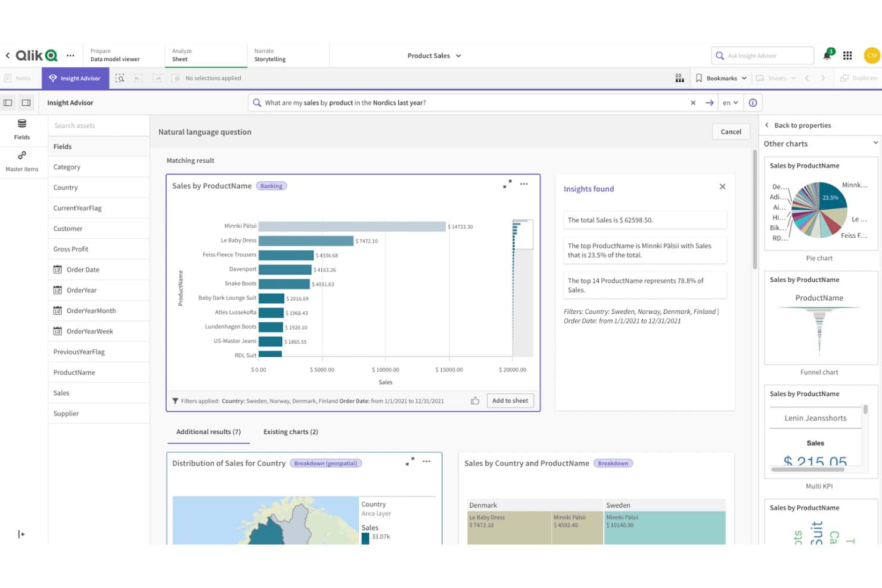The height and width of the screenshot is (588, 882).
Task: Click the Ask Insight Advisor search box
Action: tap(763, 55)
